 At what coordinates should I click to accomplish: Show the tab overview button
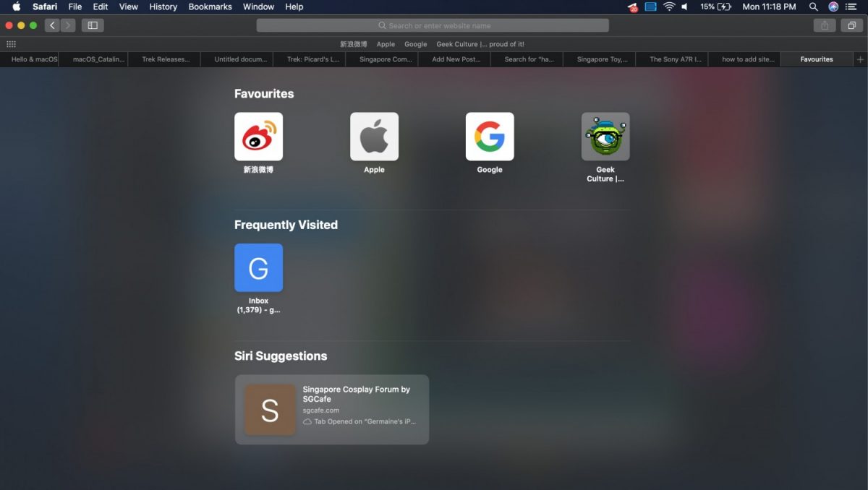pyautogui.click(x=851, y=25)
